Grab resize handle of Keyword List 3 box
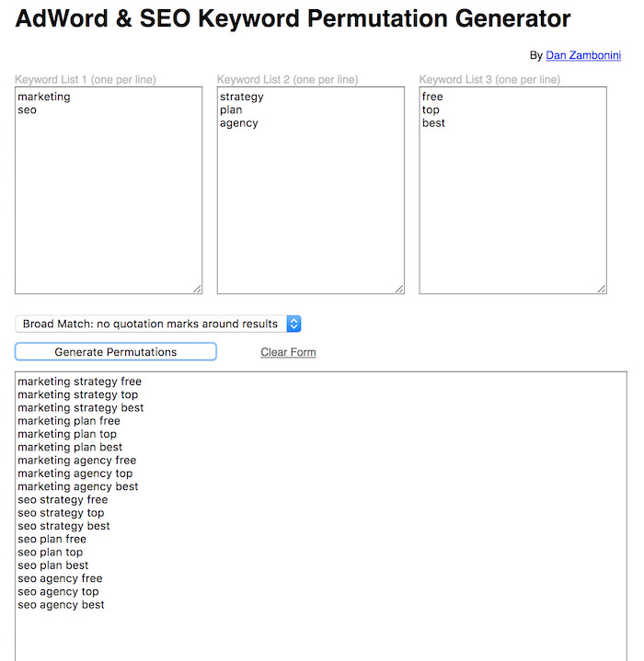The height and width of the screenshot is (661, 644). [602, 289]
